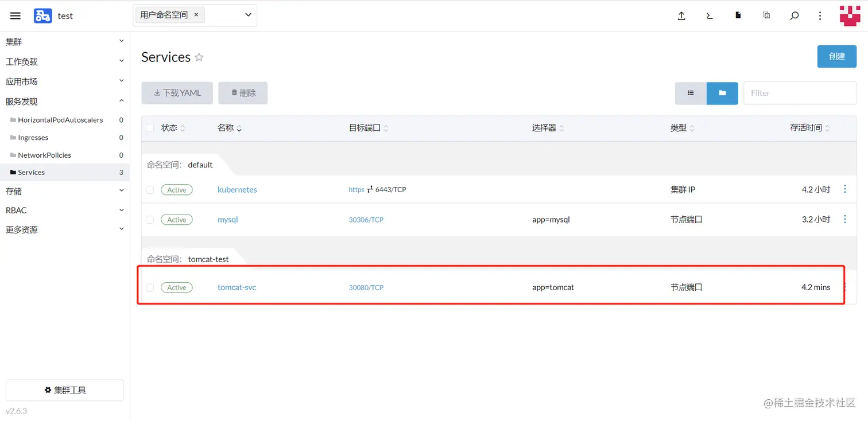Image resolution: width=868 pixels, height=421 pixels.
Task: Open the kubectl shell icon
Action: click(x=710, y=16)
